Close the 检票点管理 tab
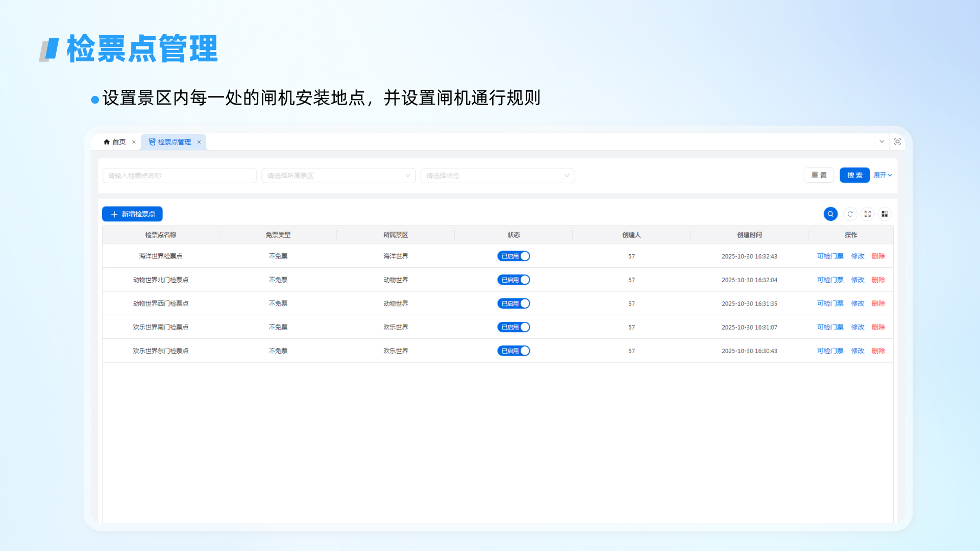This screenshot has width=980, height=551. coord(199,142)
